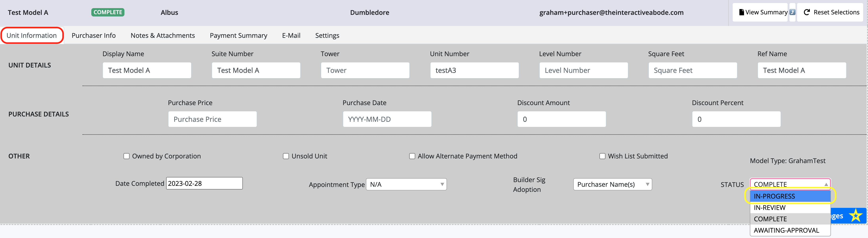Open the Appointment Type dropdown
868x238 pixels.
pos(406,184)
